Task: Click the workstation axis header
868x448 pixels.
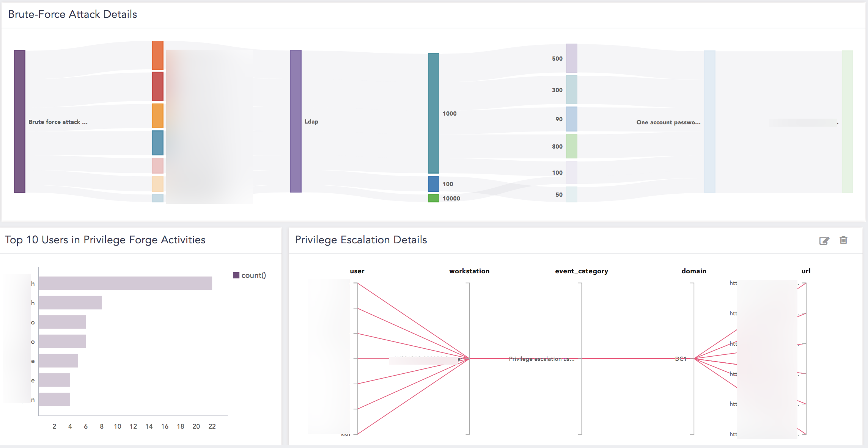Action: pyautogui.click(x=469, y=271)
